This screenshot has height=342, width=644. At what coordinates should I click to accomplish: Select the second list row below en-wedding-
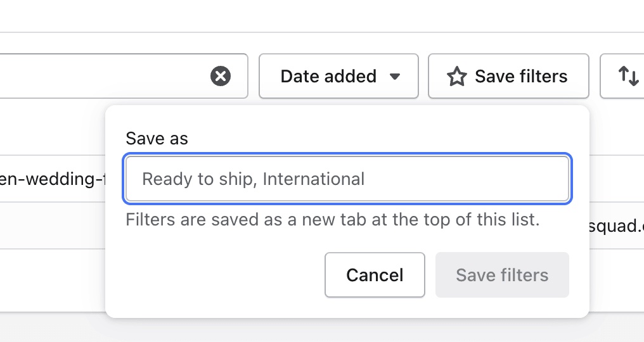point(53,225)
